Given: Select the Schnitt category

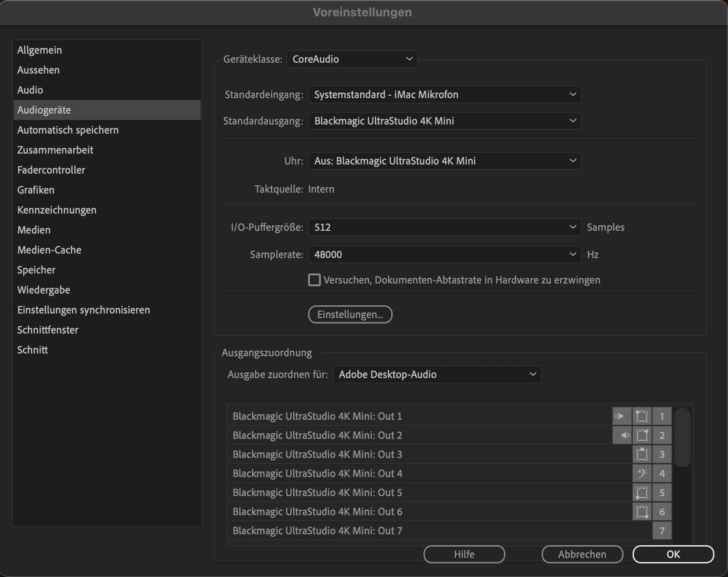Looking at the screenshot, I should tap(107, 350).
